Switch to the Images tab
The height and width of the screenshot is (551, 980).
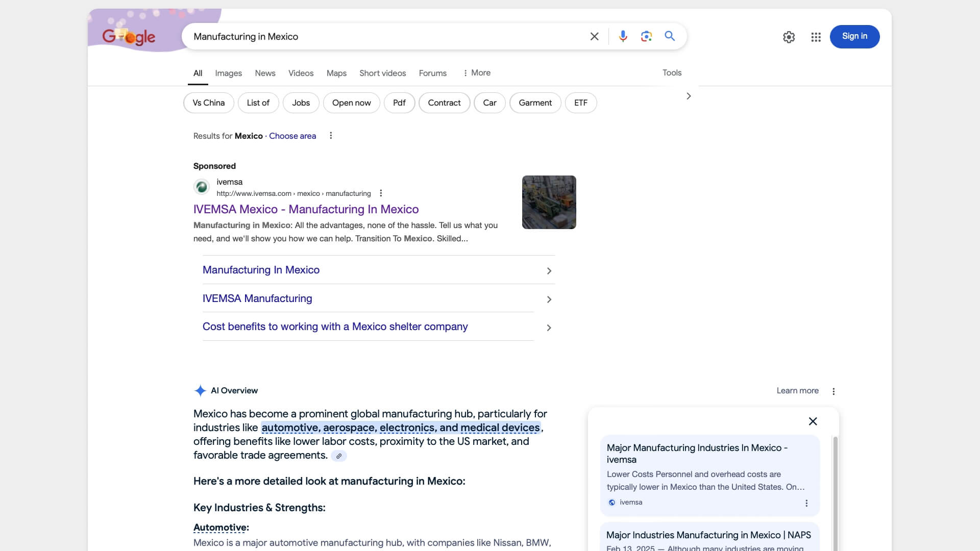tap(228, 73)
